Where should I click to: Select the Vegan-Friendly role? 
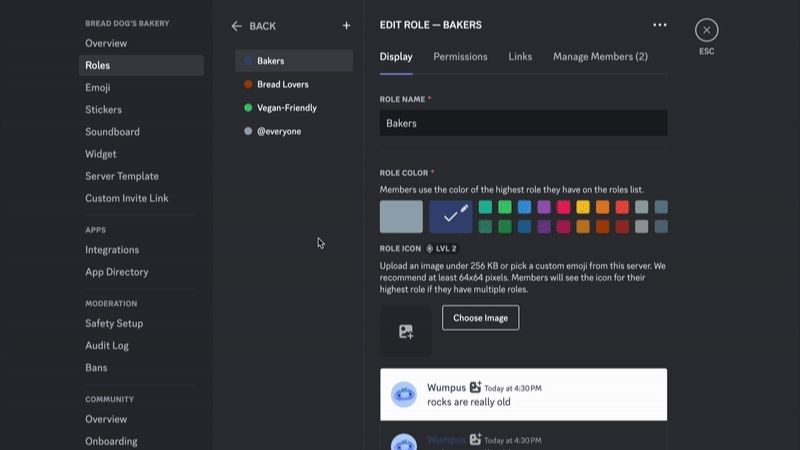pos(287,108)
